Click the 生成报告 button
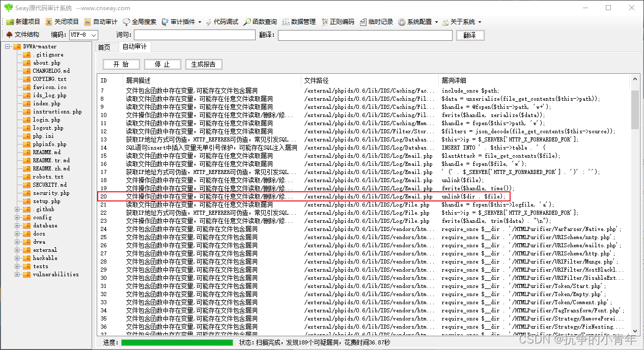Image resolution: width=644 pixels, height=350 pixels. [x=204, y=64]
